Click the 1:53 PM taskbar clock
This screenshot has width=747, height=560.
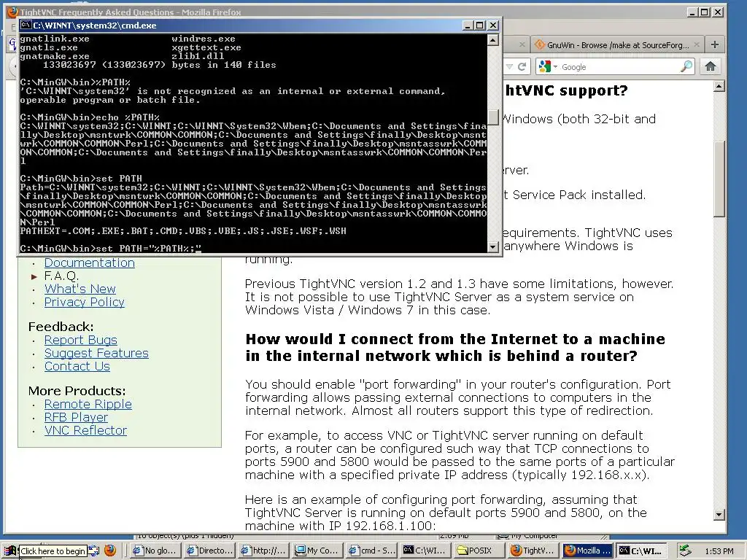pyautogui.click(x=719, y=551)
